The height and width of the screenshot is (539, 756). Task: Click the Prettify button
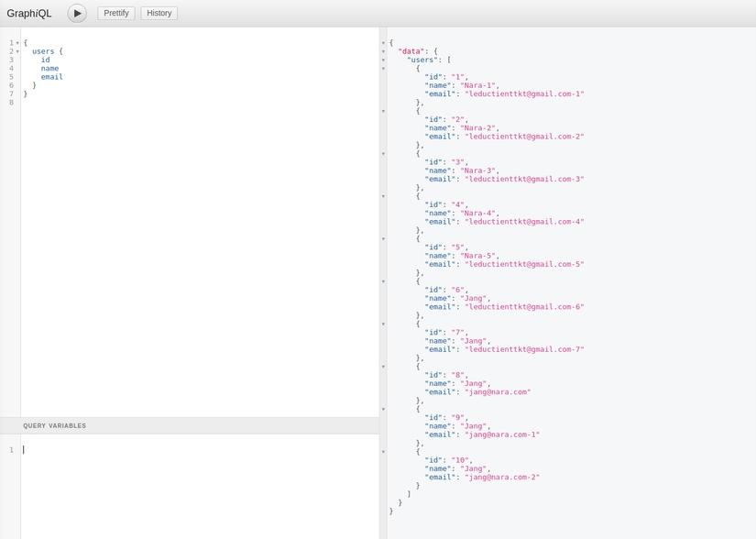tap(115, 13)
